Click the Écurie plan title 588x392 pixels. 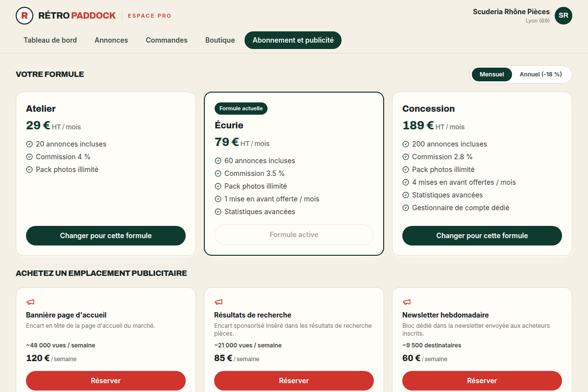(229, 125)
